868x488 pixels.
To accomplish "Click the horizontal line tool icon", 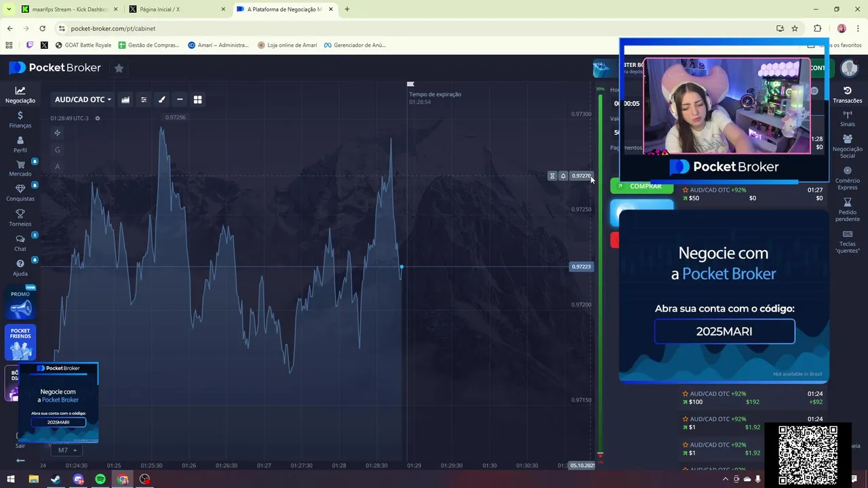I will point(180,100).
